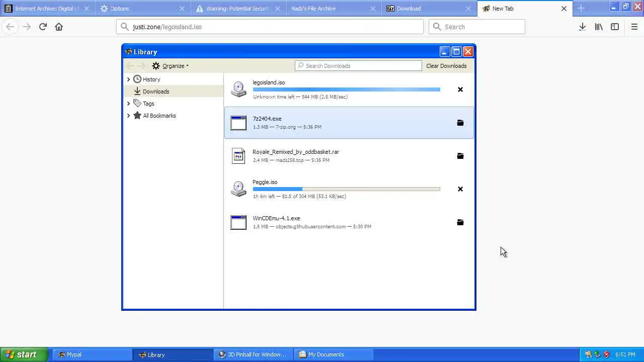Expand the All Bookmarks tree node
644x362 pixels.
[x=128, y=116]
